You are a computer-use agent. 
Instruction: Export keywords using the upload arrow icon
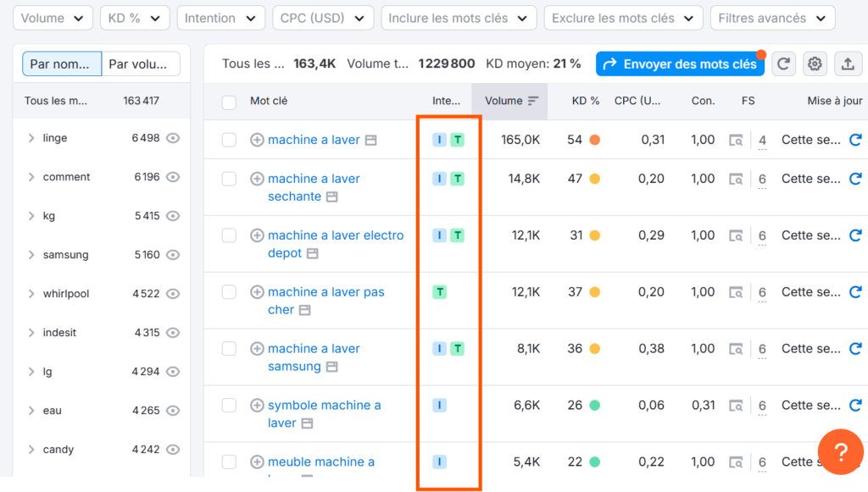[x=848, y=64]
